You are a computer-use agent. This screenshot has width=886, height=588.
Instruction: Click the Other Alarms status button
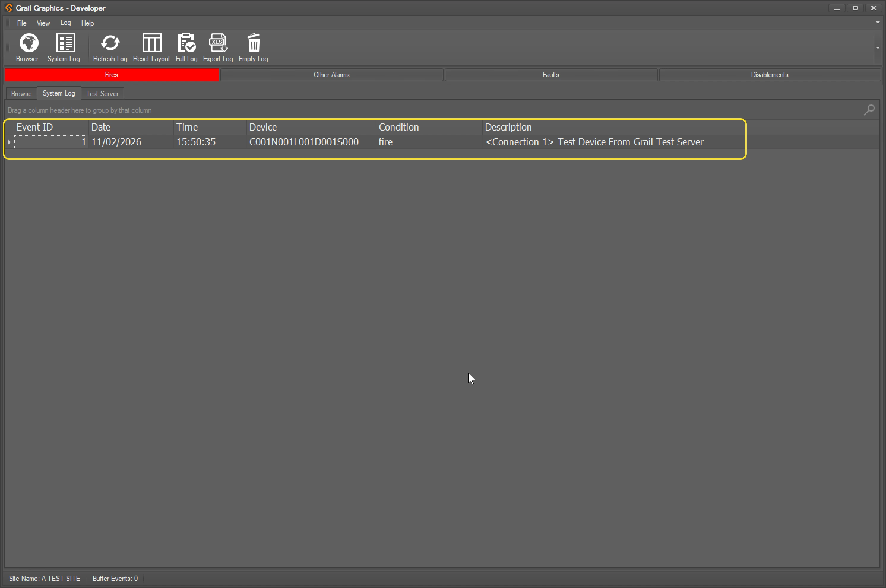[331, 75]
